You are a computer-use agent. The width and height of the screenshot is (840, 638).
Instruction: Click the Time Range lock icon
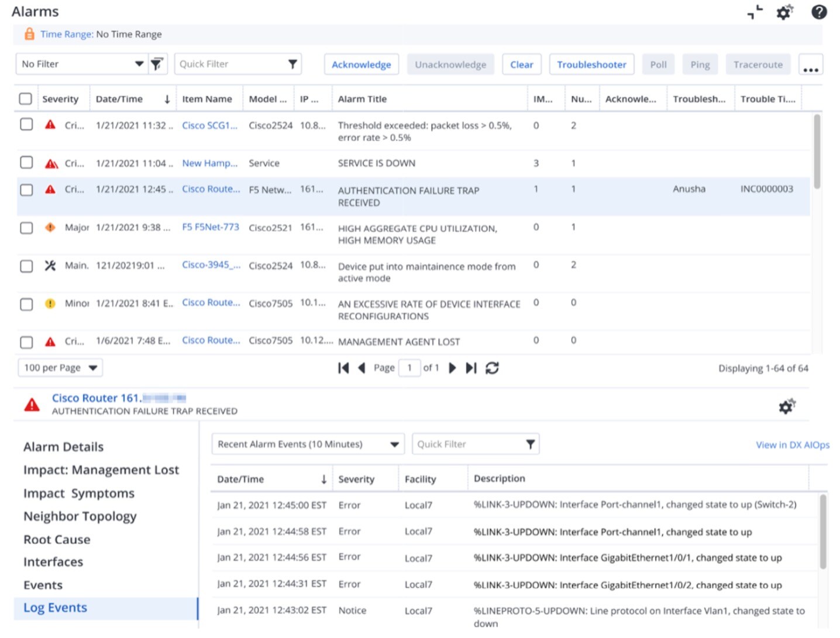pyautogui.click(x=29, y=35)
